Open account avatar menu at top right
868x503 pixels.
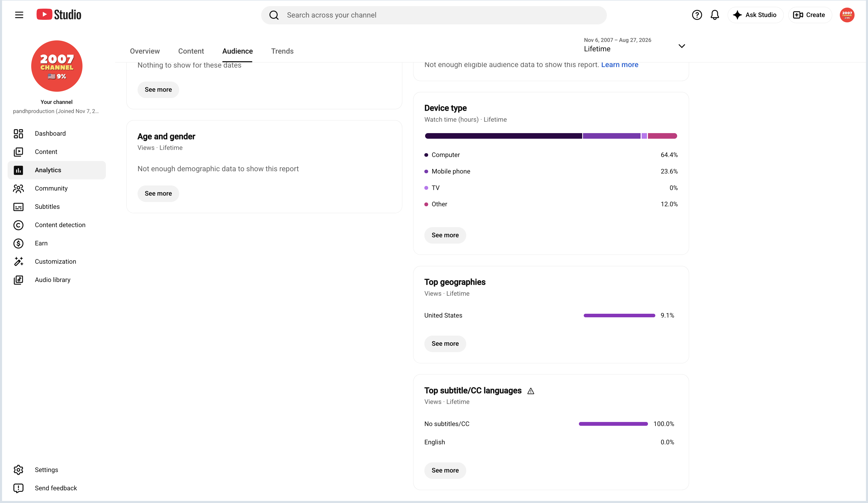(x=847, y=15)
